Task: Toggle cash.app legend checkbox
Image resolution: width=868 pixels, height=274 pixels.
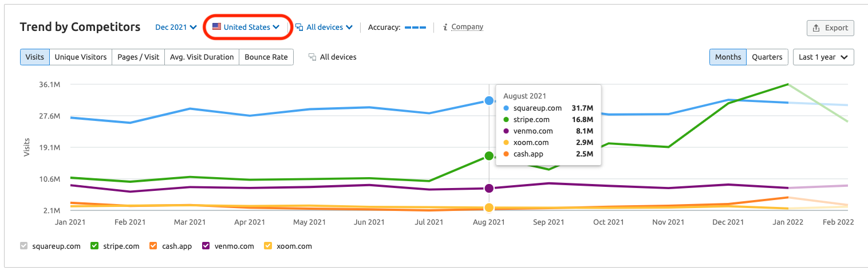Action: (x=153, y=246)
